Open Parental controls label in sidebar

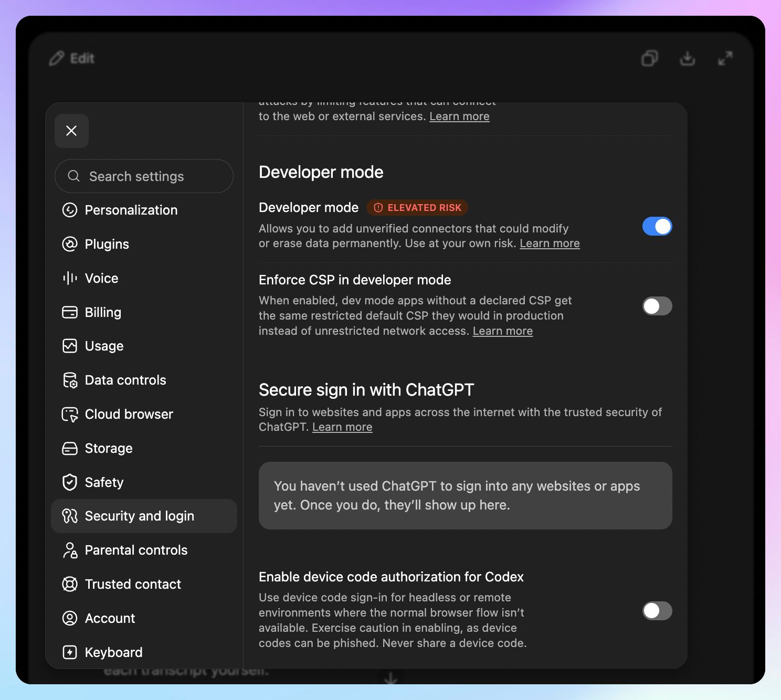(136, 550)
